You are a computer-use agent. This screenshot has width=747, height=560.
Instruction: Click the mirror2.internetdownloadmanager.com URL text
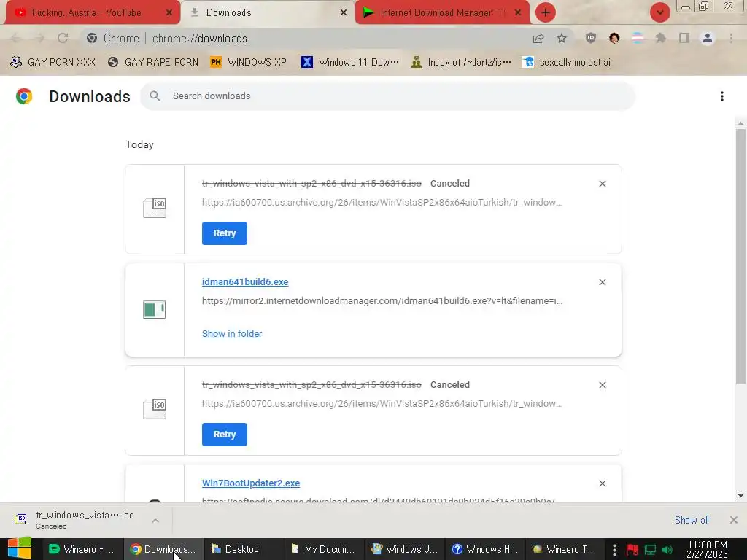click(382, 301)
